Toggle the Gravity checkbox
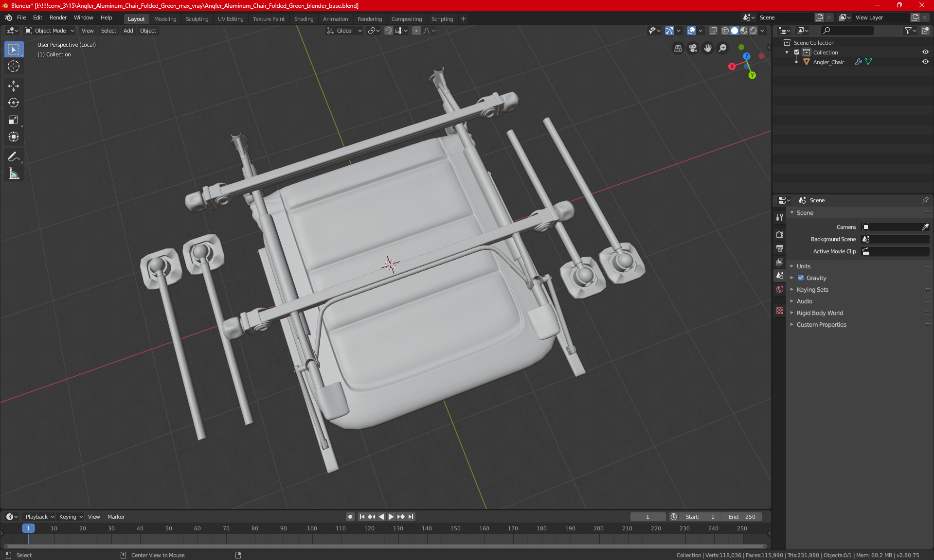The image size is (934, 560). coord(801,278)
